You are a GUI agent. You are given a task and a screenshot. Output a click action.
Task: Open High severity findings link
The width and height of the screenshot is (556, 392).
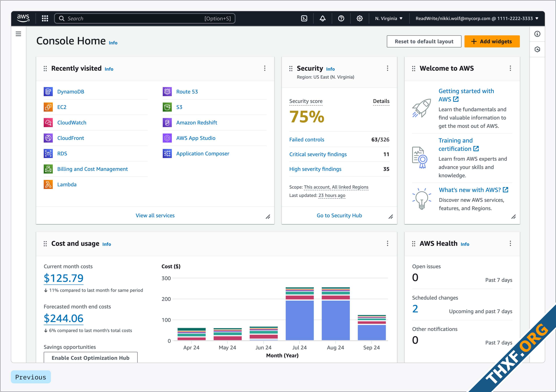tap(315, 169)
